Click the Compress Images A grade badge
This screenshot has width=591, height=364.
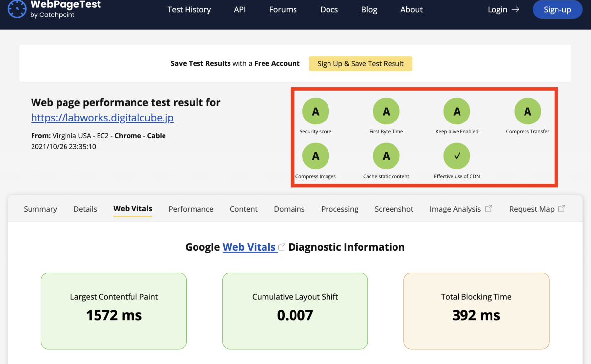pyautogui.click(x=316, y=156)
